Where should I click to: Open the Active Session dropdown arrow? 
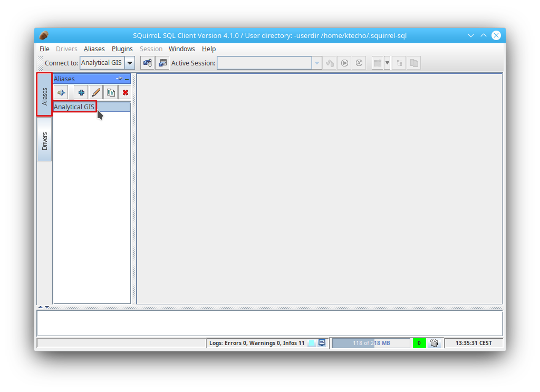317,63
